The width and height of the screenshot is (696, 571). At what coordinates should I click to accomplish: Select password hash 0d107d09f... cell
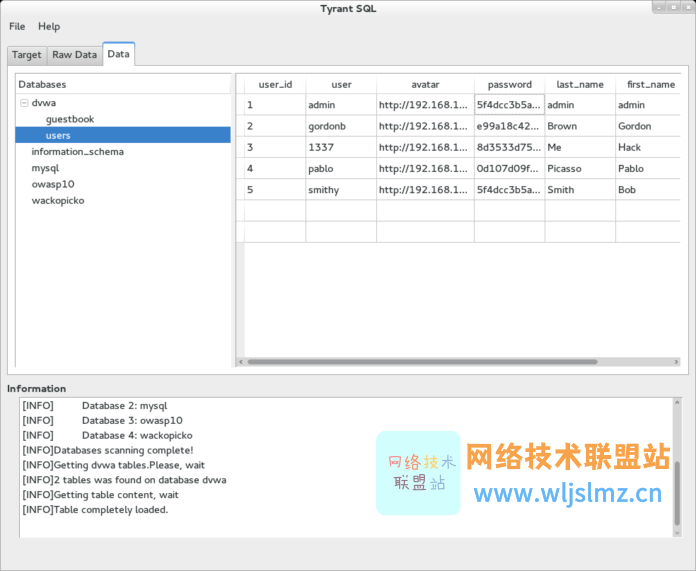pos(510,169)
